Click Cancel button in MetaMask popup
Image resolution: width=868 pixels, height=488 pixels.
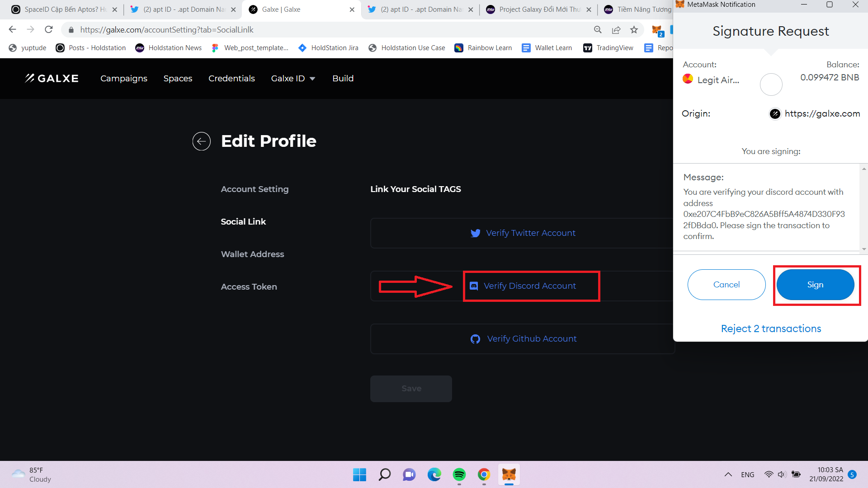[x=726, y=284]
